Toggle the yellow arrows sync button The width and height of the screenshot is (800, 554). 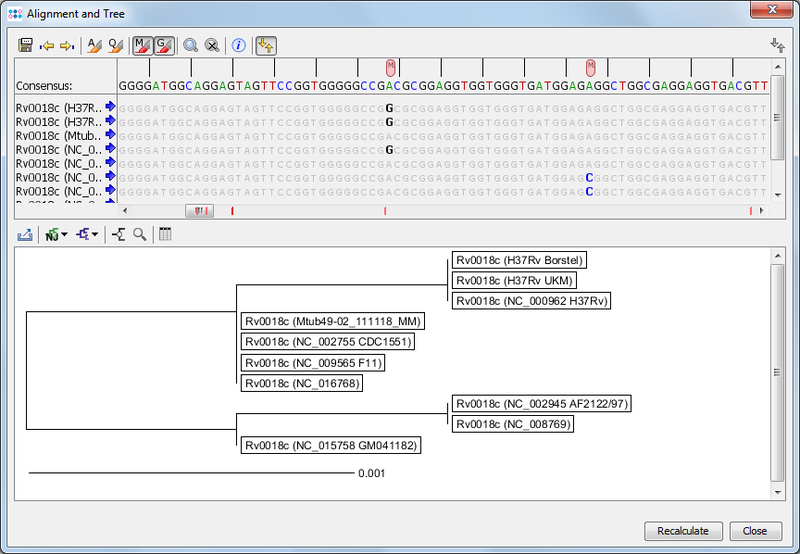point(266,46)
